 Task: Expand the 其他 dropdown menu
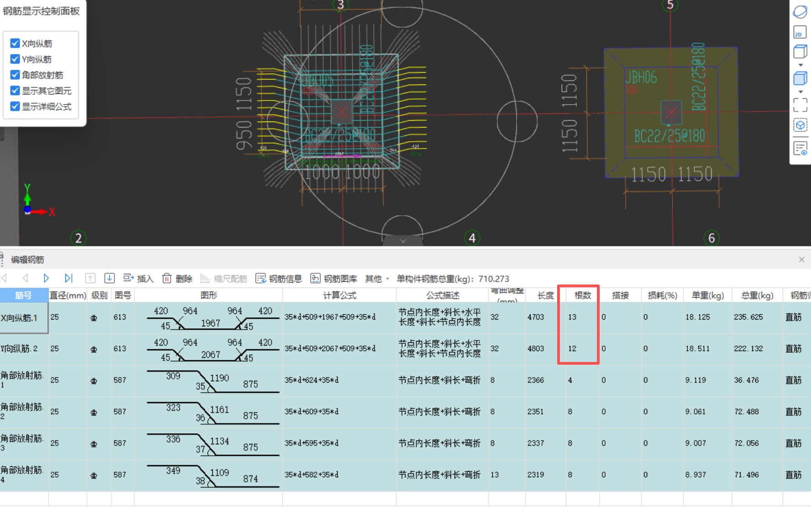(x=377, y=278)
